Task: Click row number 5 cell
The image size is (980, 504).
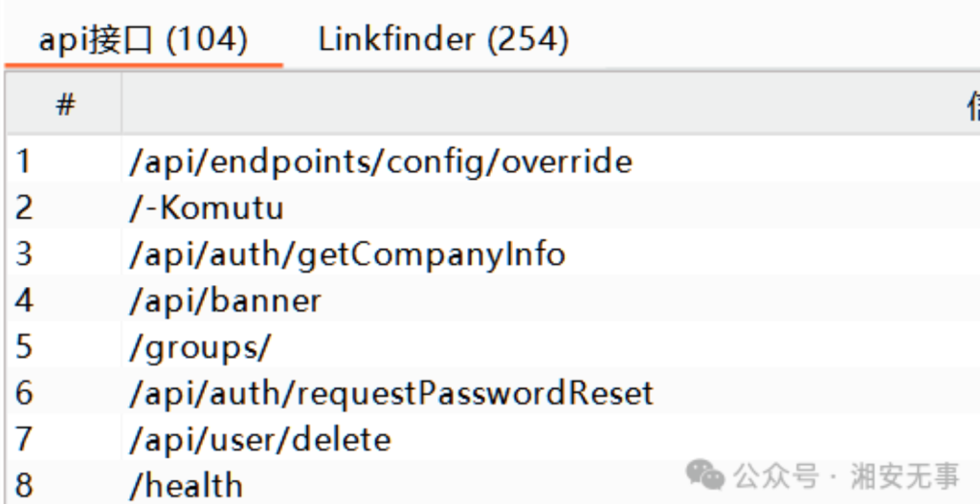Action: pyautogui.click(x=23, y=347)
